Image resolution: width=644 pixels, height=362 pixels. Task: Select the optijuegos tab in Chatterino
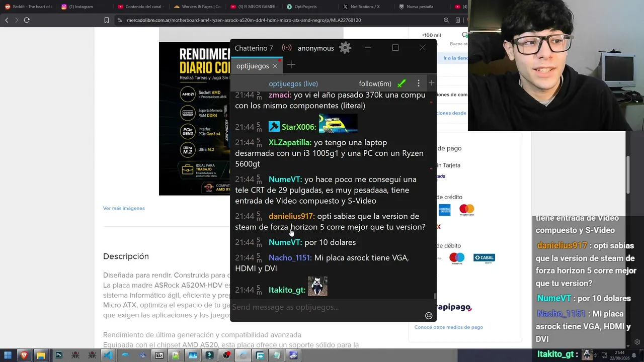click(x=253, y=66)
